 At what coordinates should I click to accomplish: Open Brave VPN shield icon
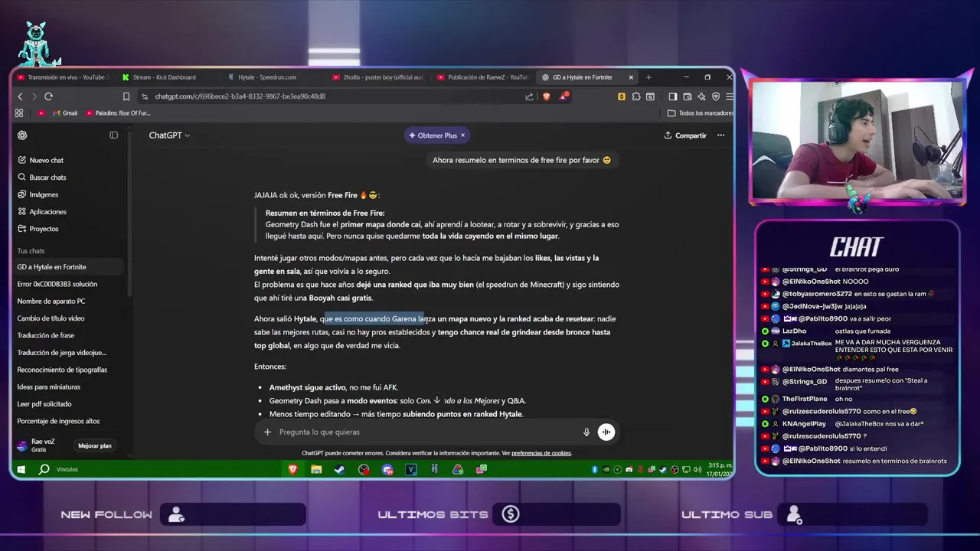[x=716, y=96]
